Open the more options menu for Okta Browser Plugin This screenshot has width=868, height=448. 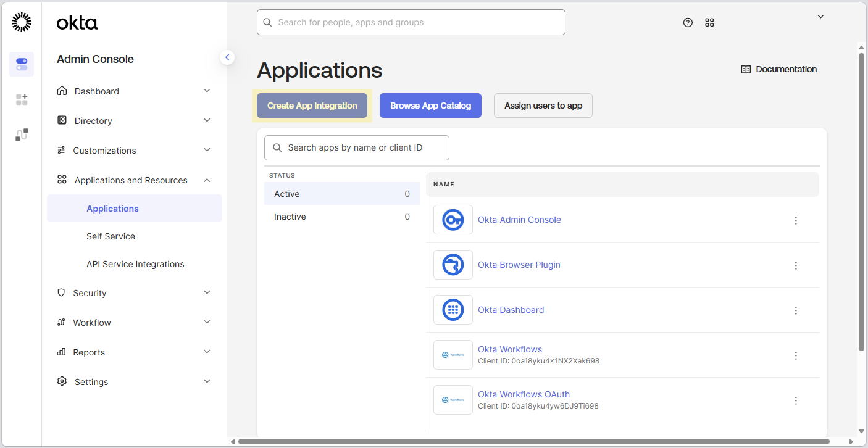(x=796, y=265)
